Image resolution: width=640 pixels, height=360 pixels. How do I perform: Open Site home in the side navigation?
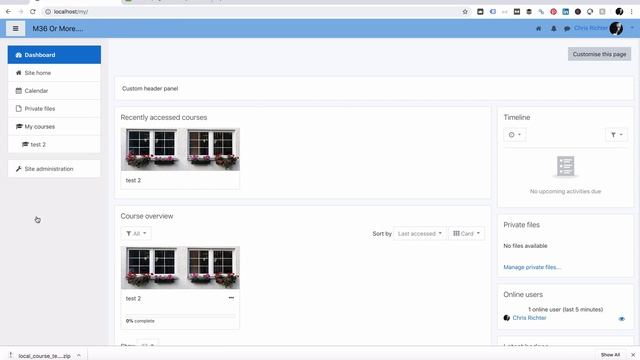(54, 73)
